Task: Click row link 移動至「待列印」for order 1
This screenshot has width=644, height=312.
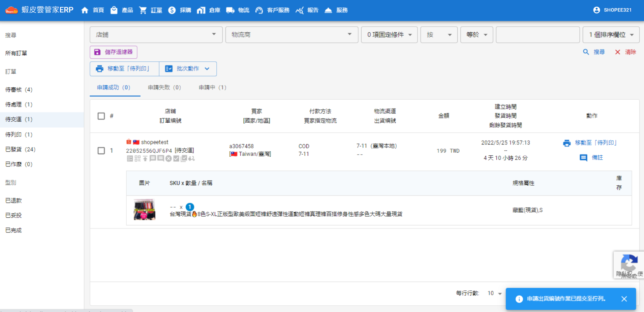Action: [590, 143]
